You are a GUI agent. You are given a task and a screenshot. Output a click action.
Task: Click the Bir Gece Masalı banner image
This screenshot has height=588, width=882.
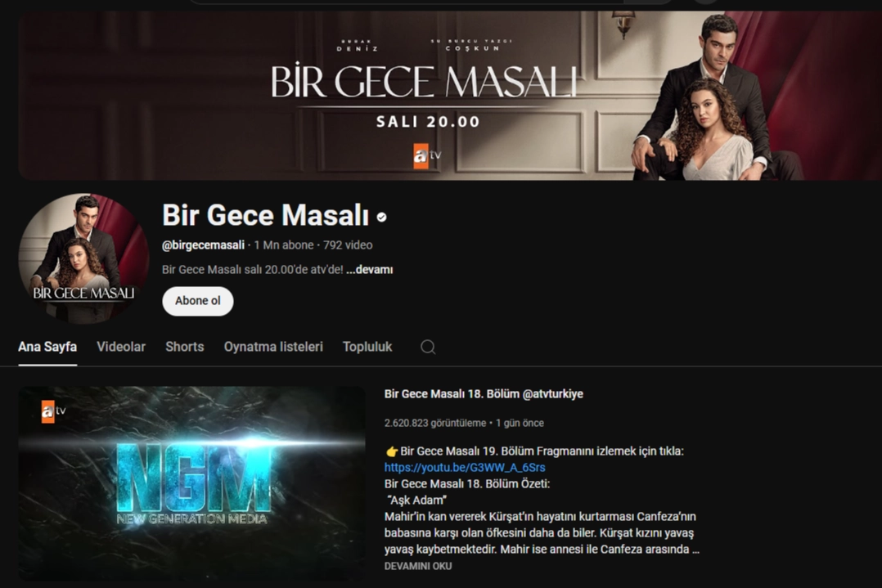tap(450, 96)
